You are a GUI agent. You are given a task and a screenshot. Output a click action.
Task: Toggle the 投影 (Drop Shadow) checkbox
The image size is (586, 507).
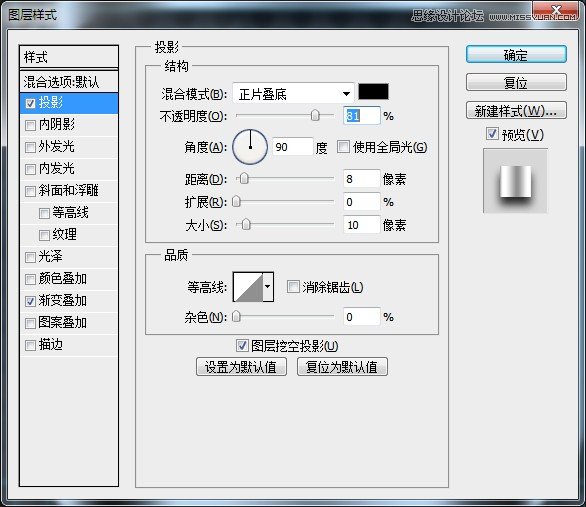coord(30,103)
